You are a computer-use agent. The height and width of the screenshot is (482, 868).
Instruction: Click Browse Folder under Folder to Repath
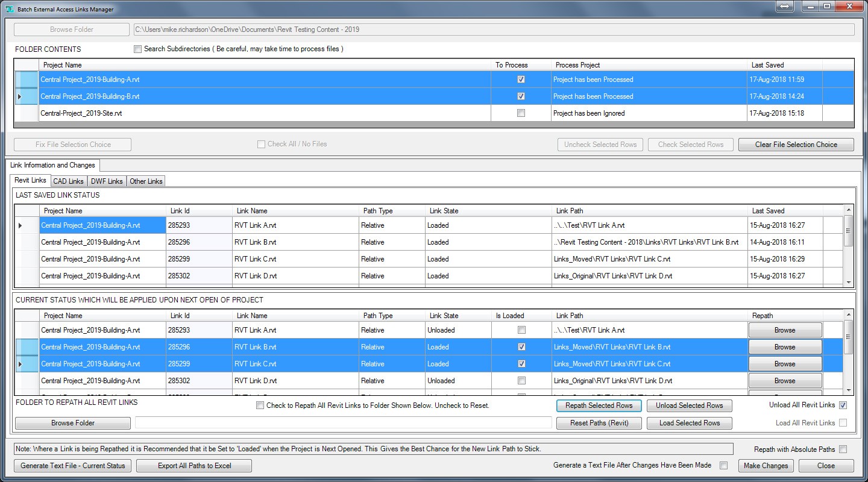point(72,423)
